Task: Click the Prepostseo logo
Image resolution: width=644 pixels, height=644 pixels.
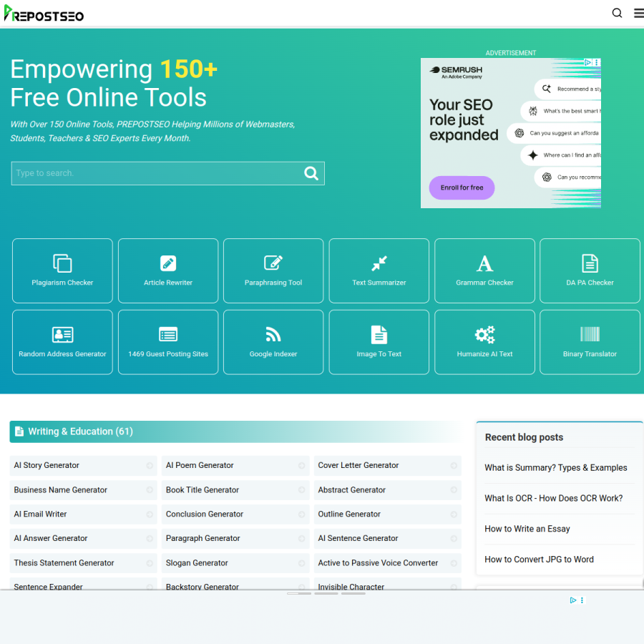Action: (44, 14)
